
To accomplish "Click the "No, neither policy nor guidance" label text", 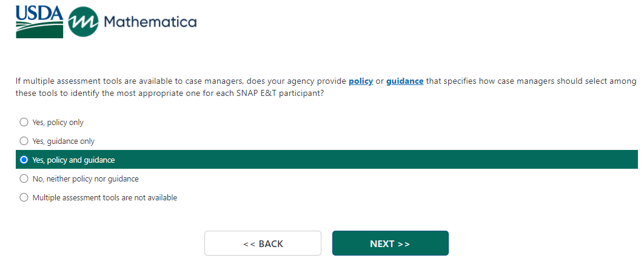I will (x=86, y=179).
